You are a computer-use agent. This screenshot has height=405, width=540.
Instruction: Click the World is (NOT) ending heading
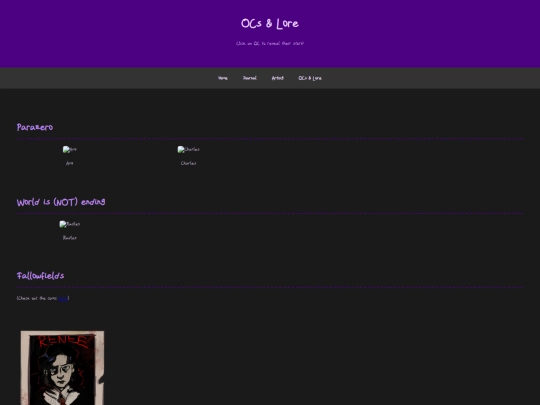point(61,202)
